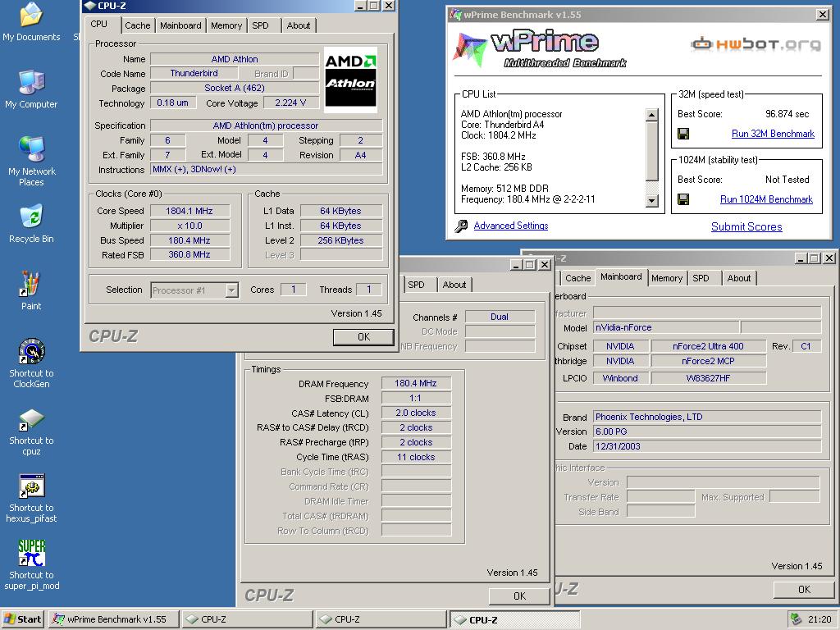Click the wPrime logo graphic
This screenshot has width=840, height=630.
[x=540, y=50]
